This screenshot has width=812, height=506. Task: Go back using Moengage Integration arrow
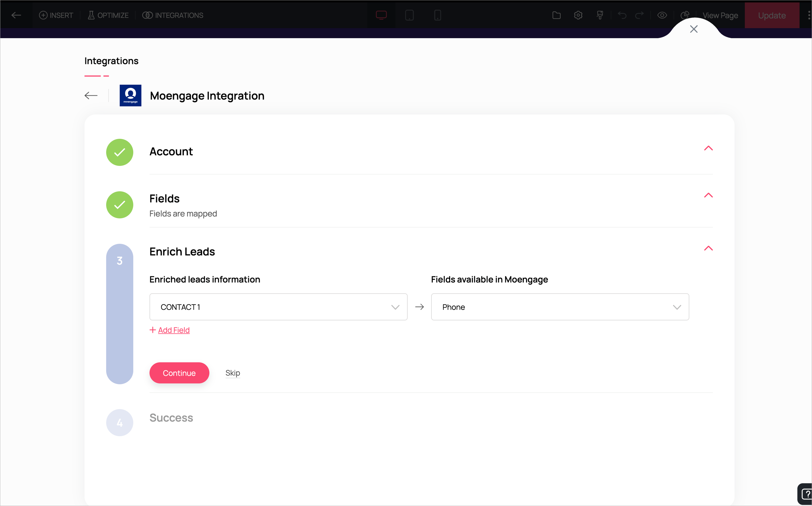click(91, 96)
